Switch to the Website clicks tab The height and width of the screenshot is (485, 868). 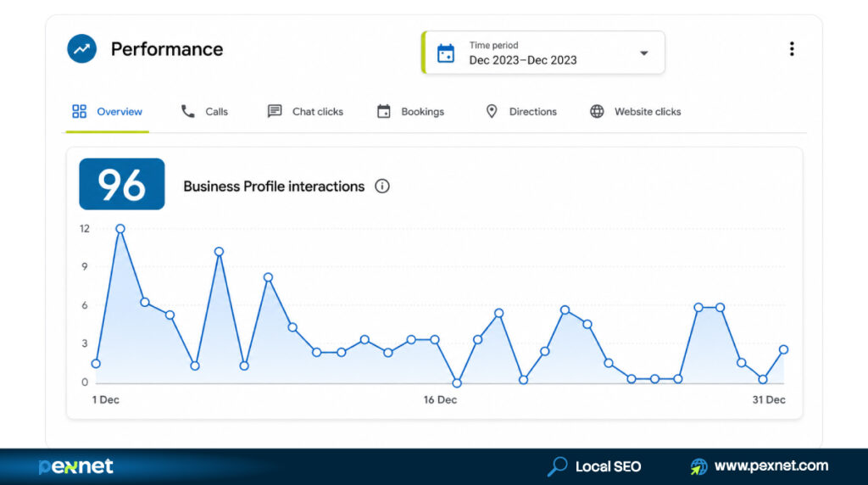(635, 112)
